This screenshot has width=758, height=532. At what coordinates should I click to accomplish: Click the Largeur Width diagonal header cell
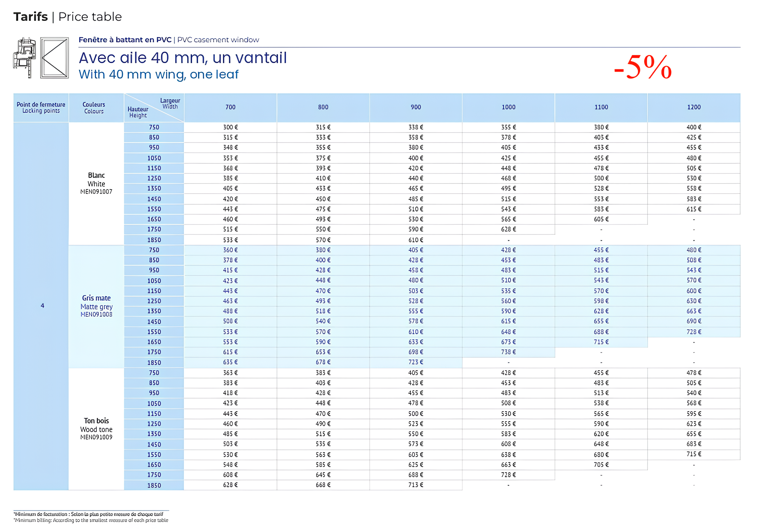pyautogui.click(x=170, y=103)
